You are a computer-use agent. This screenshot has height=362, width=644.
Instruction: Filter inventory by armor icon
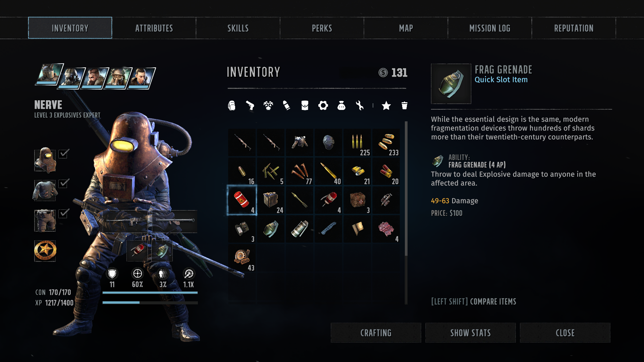(268, 106)
